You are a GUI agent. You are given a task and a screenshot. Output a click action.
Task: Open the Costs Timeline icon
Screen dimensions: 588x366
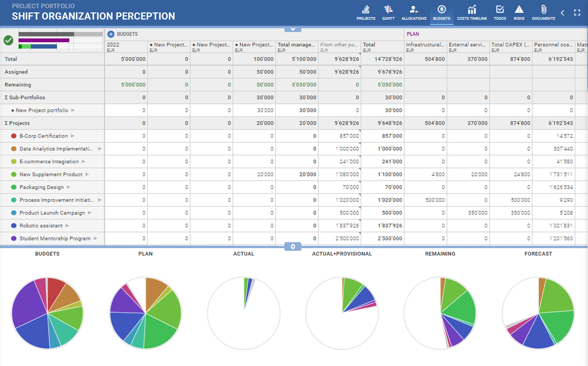[472, 13]
